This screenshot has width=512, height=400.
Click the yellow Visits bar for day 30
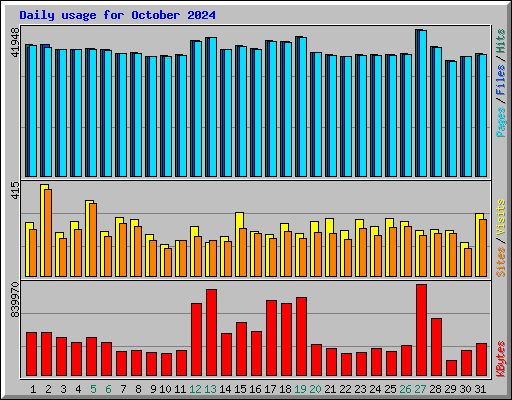point(463,259)
